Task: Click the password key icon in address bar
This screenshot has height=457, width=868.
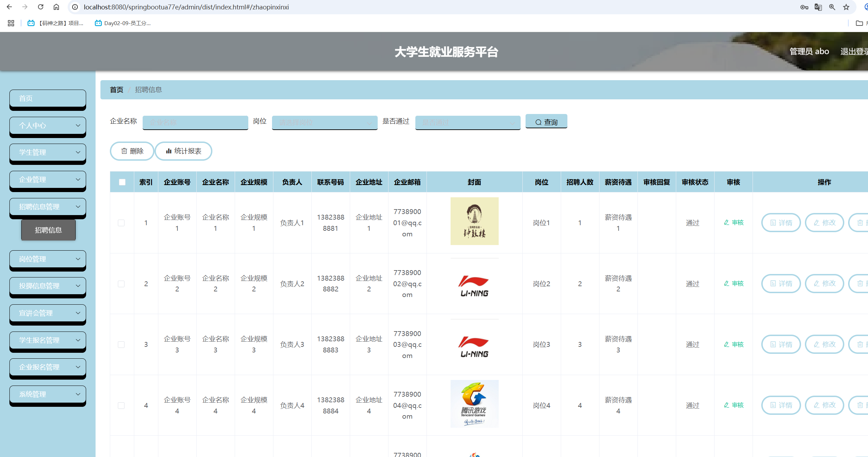Action: [804, 7]
